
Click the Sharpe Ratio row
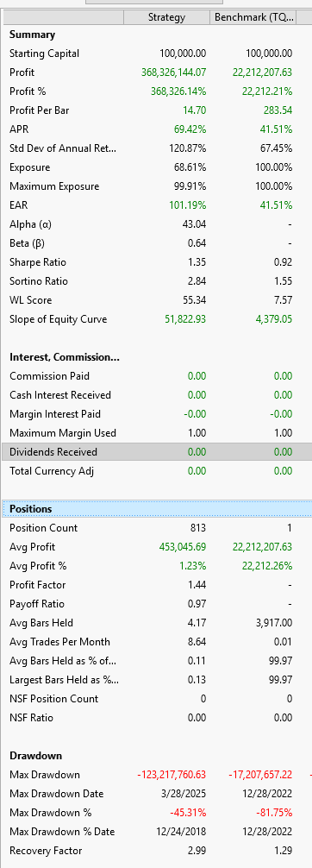pyautogui.click(x=157, y=261)
